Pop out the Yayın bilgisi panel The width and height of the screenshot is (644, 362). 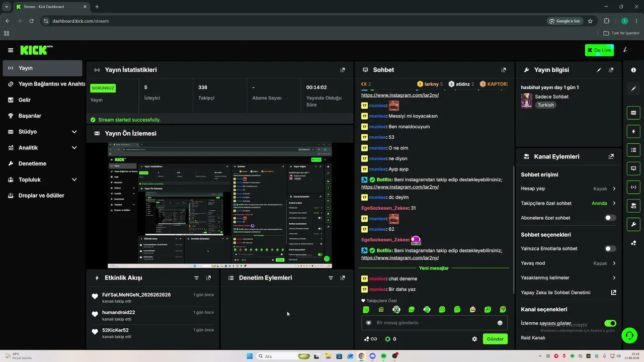coord(611,70)
